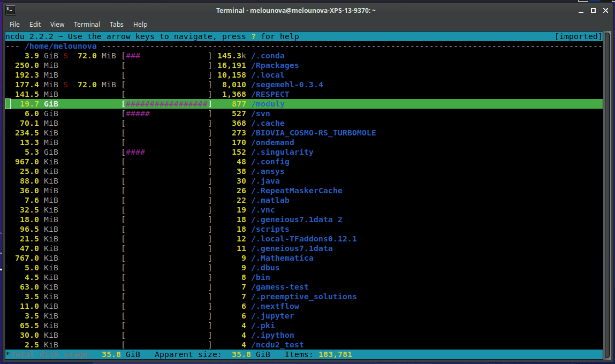This screenshot has height=364, width=615.
Task: Select the /.singularity directory row
Action: tap(282, 152)
